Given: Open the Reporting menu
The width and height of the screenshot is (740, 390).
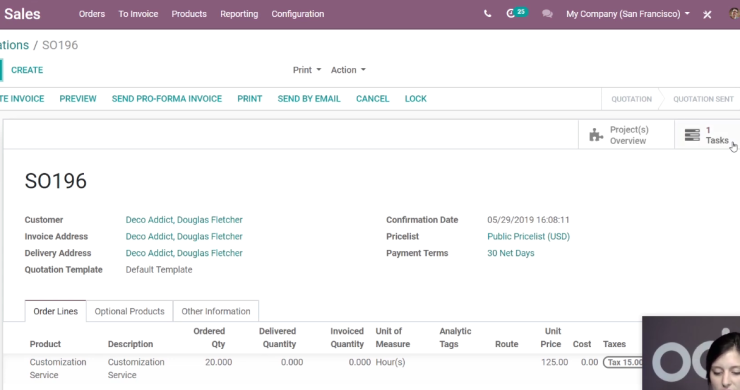Looking at the screenshot, I should pyautogui.click(x=239, y=14).
